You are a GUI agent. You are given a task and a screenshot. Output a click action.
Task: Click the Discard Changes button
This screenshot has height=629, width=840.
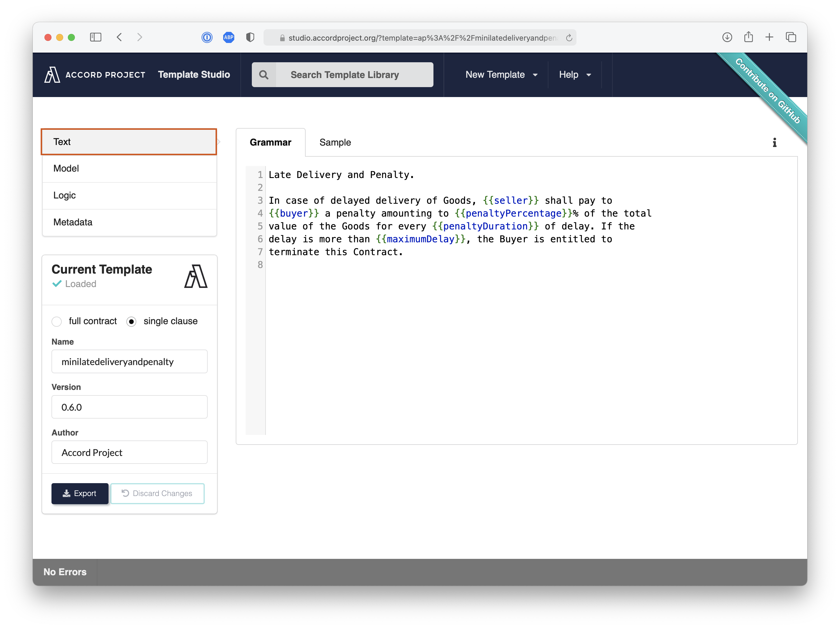coord(157,493)
